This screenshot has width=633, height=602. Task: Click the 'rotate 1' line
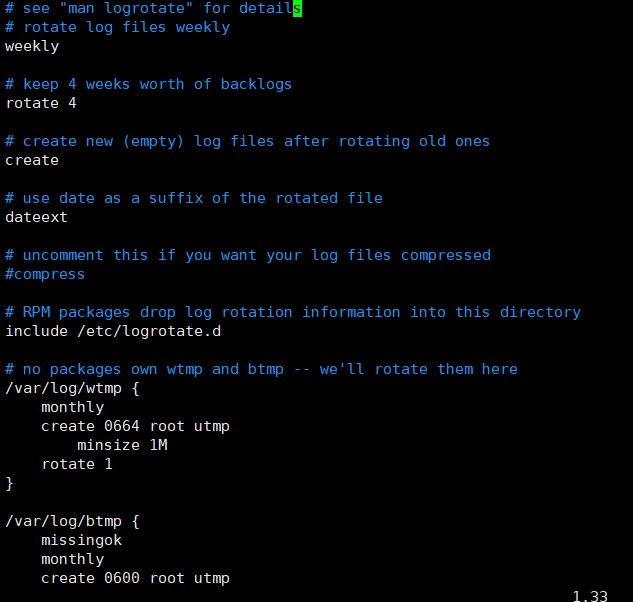[x=77, y=464]
